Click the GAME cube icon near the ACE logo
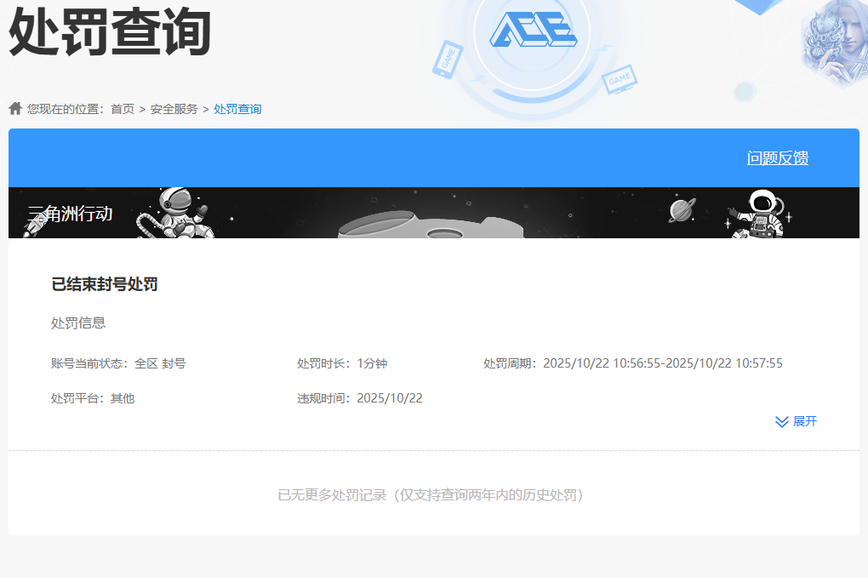The height and width of the screenshot is (588, 868). [x=619, y=79]
